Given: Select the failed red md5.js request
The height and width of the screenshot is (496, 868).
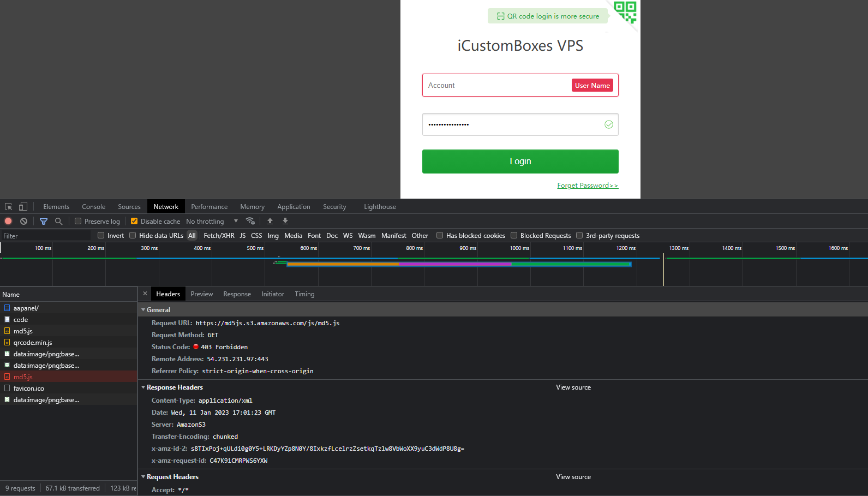Looking at the screenshot, I should tap(69, 377).
